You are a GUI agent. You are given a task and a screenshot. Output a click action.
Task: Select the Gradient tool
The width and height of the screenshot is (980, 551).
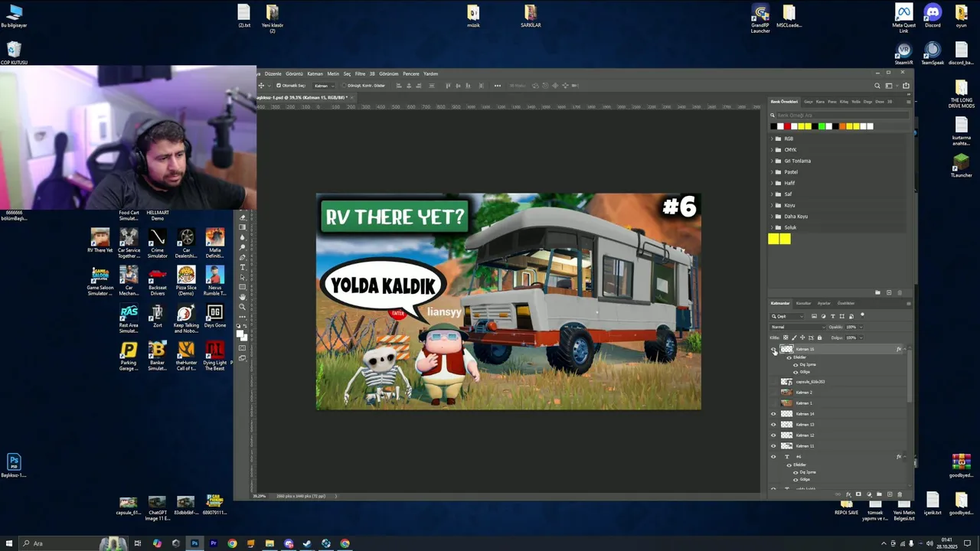coord(243,227)
